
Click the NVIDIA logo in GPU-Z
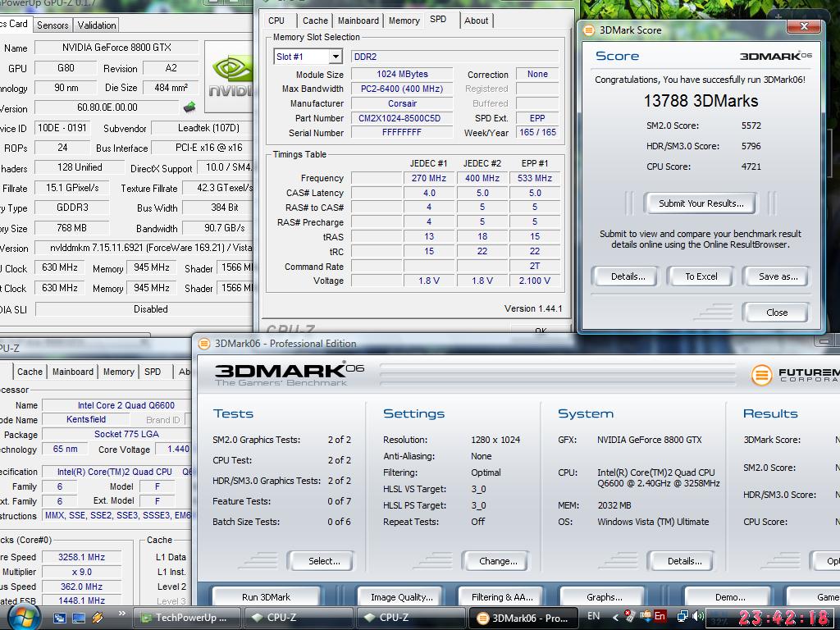(x=230, y=76)
